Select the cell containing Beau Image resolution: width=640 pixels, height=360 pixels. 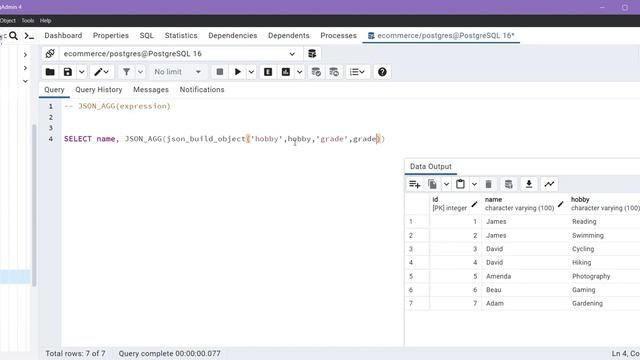(x=524, y=290)
